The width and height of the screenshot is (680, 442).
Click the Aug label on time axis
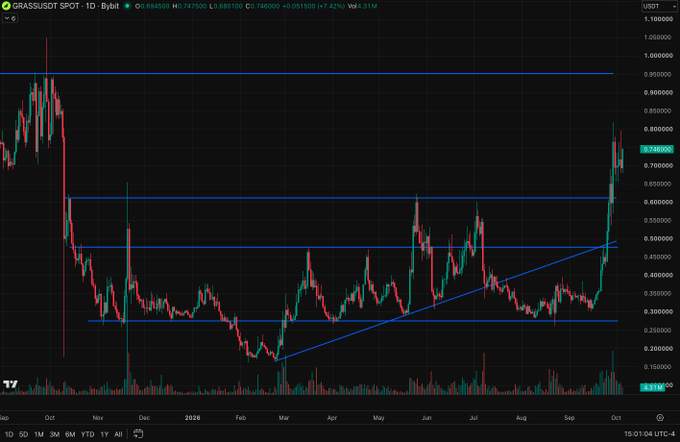(521, 418)
